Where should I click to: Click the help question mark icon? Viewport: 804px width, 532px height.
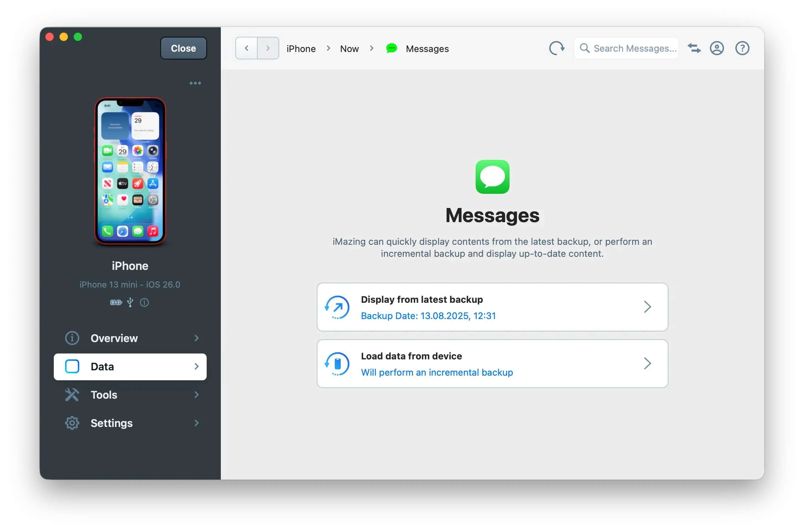[742, 48]
